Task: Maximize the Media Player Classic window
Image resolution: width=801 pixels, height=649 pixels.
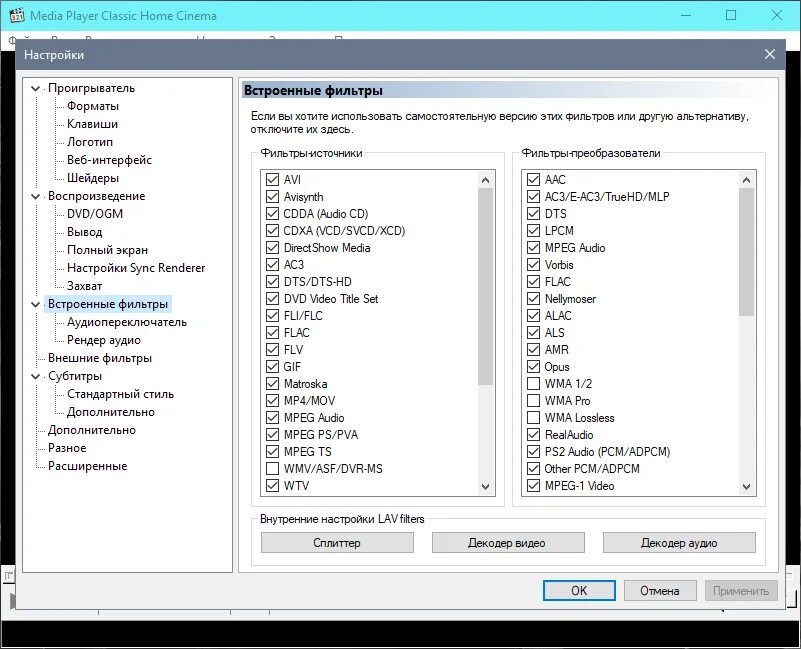Action: coord(731,15)
